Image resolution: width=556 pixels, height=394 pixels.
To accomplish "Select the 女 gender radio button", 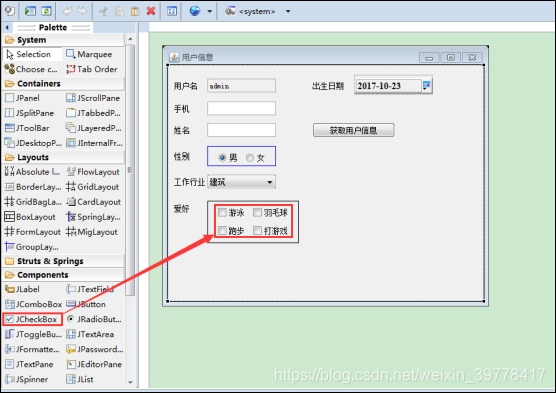I will 250,157.
